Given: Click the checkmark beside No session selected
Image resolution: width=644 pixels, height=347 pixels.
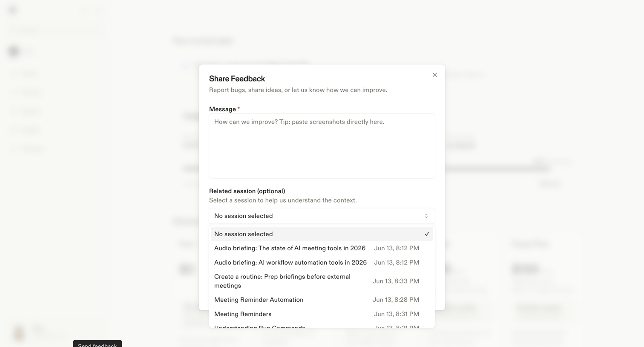Looking at the screenshot, I should [426, 234].
